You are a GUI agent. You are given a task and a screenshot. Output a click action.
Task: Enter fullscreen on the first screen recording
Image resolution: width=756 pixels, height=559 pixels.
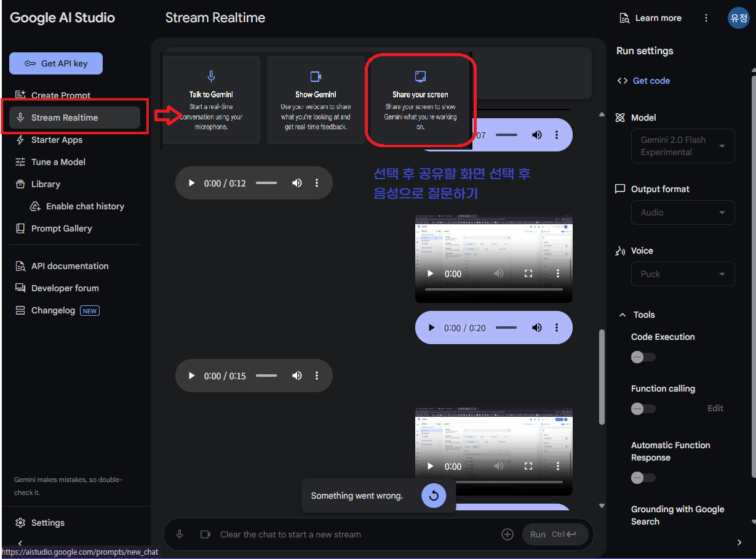click(528, 273)
